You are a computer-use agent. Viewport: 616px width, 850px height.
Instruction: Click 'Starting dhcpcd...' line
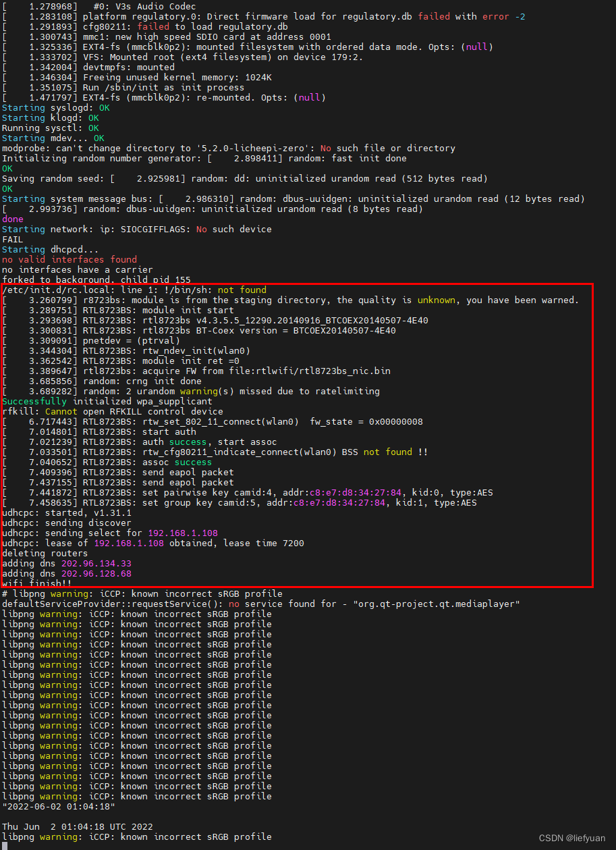[x=51, y=249]
